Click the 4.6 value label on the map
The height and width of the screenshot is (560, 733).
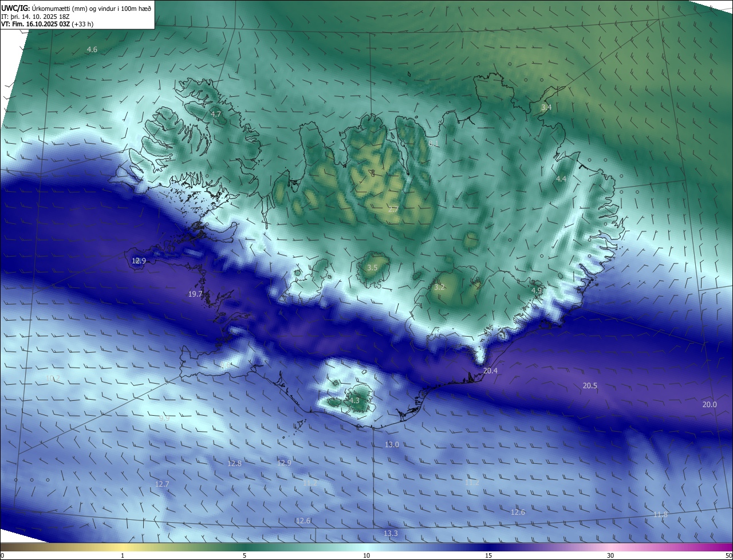[92, 50]
